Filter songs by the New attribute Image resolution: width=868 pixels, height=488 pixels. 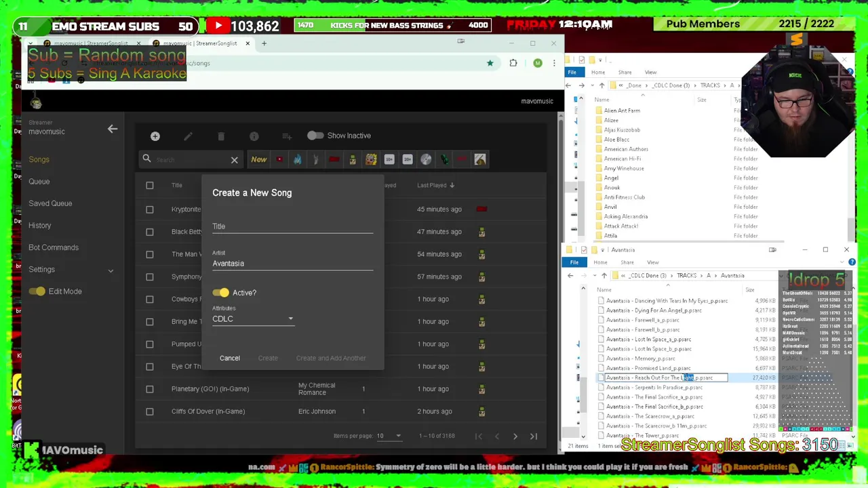click(x=258, y=159)
